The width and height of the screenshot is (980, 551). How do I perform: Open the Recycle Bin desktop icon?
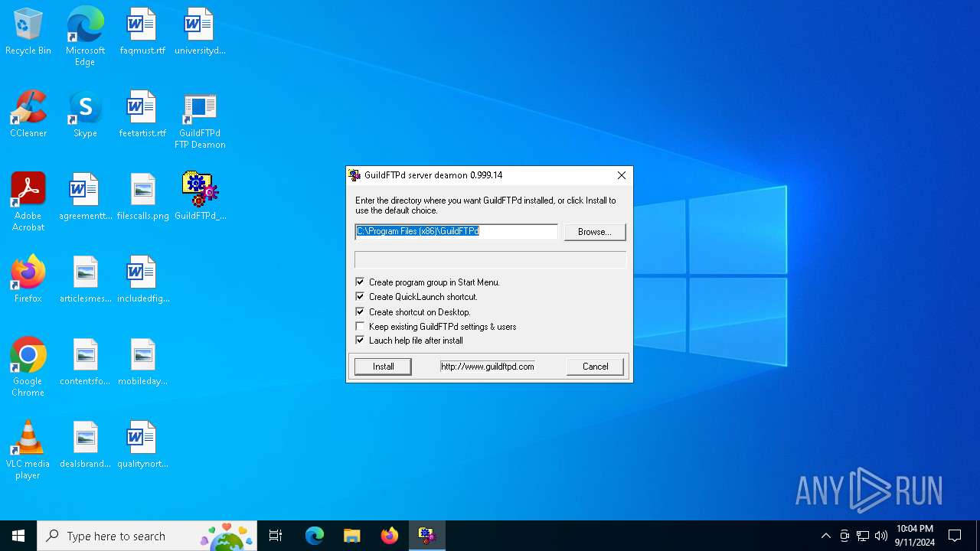[28, 32]
